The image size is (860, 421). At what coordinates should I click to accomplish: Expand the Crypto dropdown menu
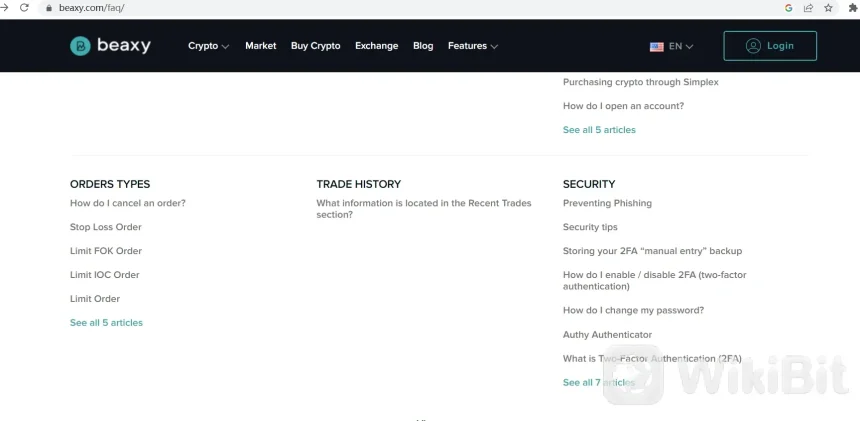coord(208,46)
